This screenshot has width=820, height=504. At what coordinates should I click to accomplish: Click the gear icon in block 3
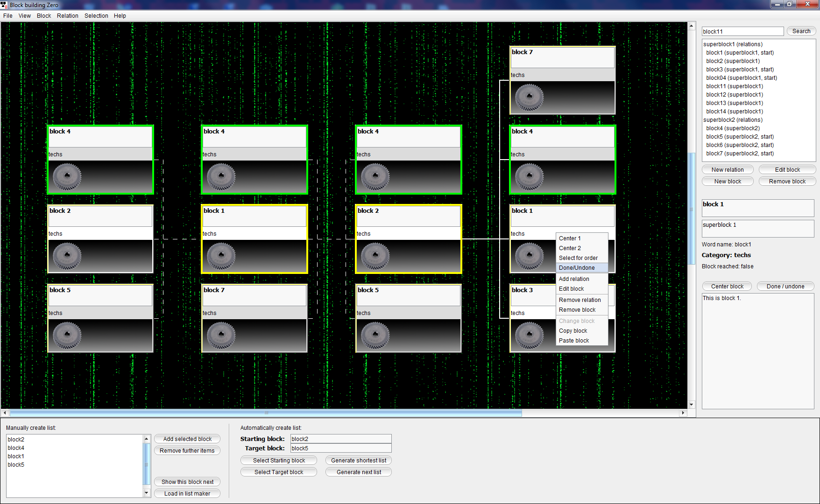point(530,335)
